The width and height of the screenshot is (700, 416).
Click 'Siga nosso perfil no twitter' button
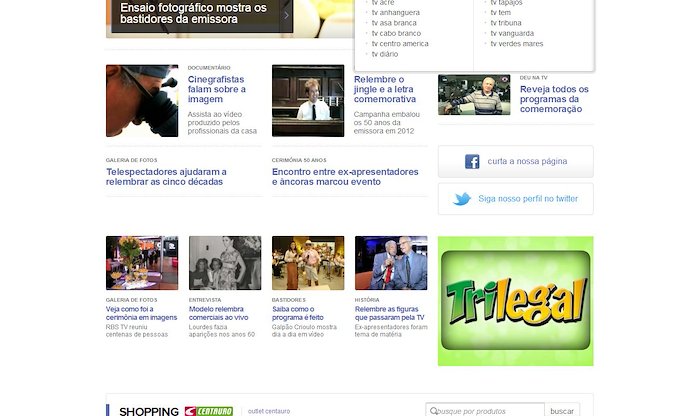pos(516,199)
